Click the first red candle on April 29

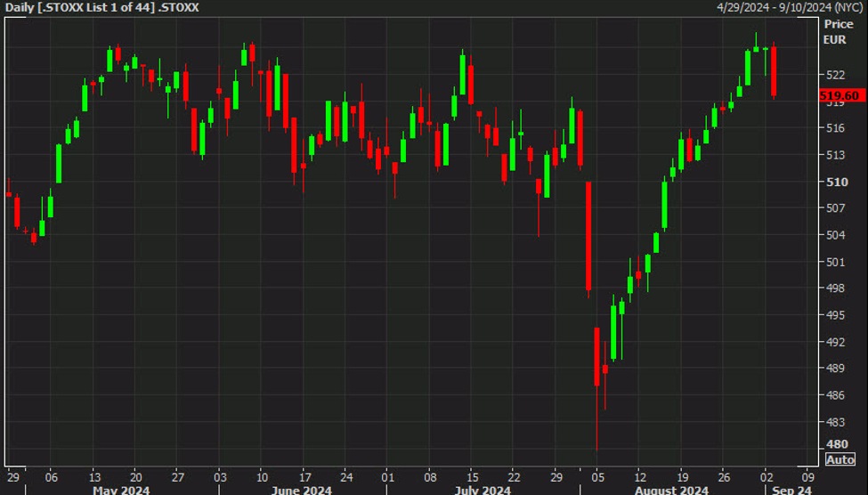click(9, 195)
